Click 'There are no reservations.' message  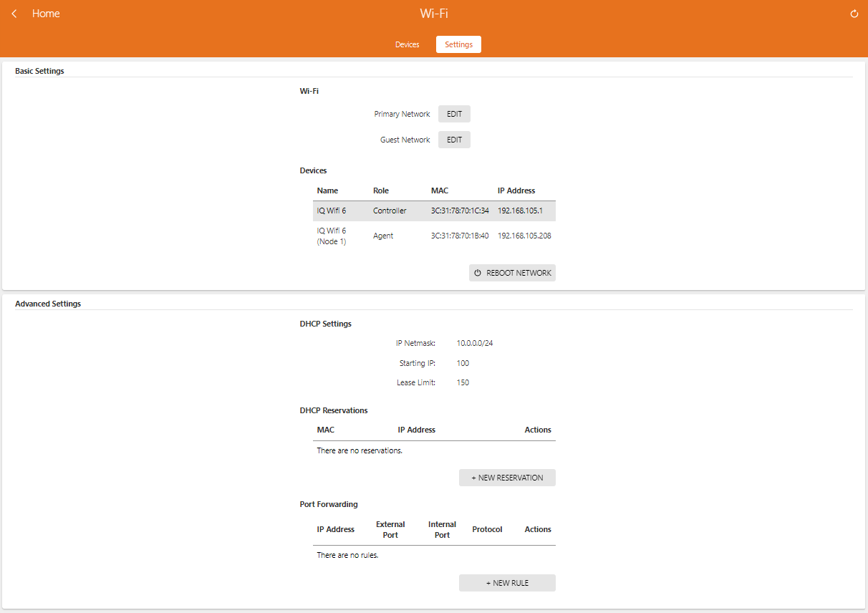click(360, 450)
